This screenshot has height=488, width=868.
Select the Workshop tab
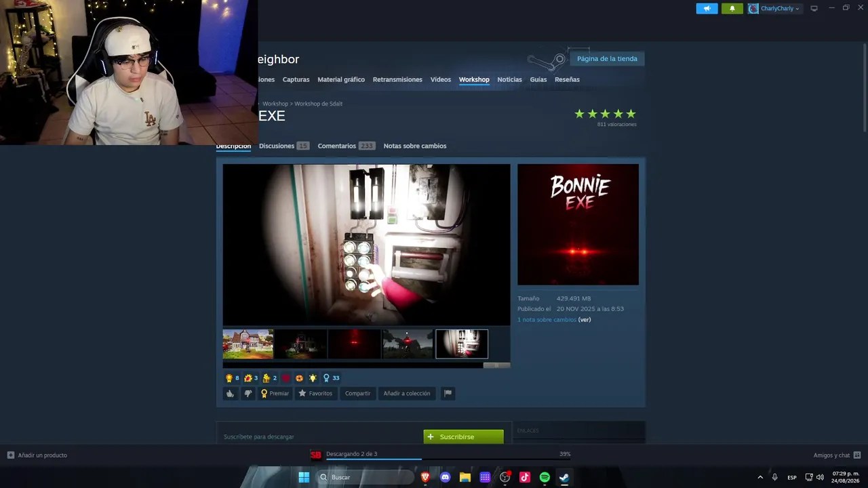474,79
